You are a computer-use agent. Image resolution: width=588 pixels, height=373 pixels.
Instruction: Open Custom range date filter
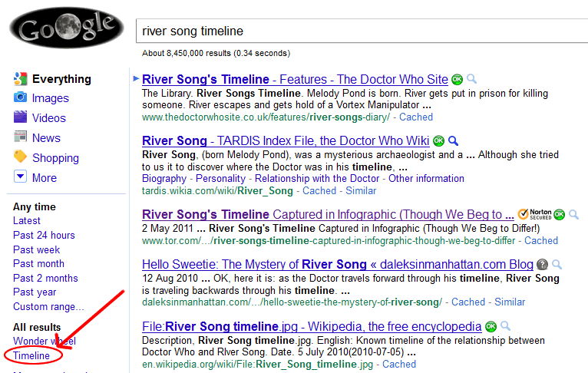pyautogui.click(x=48, y=307)
